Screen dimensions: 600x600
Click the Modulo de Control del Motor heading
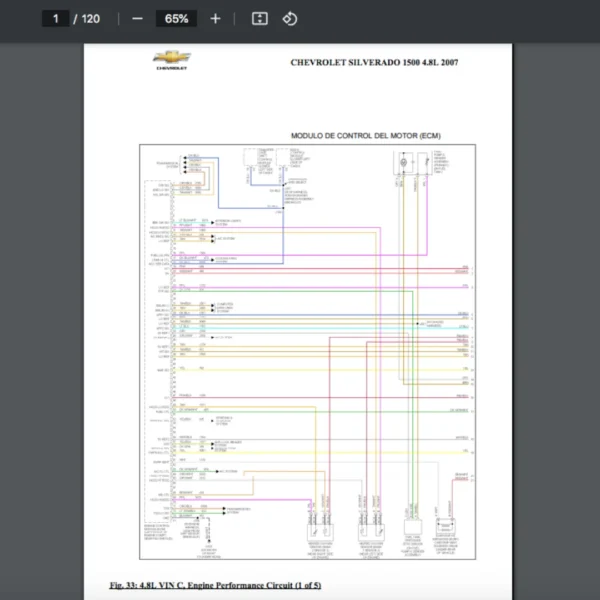coord(365,135)
